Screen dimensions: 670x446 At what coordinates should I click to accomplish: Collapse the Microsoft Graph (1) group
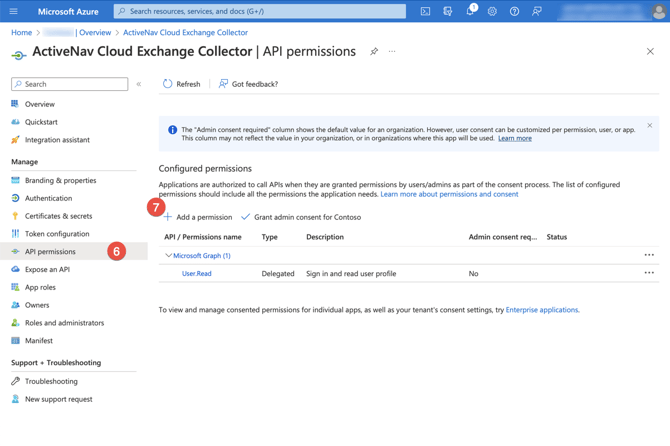(168, 255)
